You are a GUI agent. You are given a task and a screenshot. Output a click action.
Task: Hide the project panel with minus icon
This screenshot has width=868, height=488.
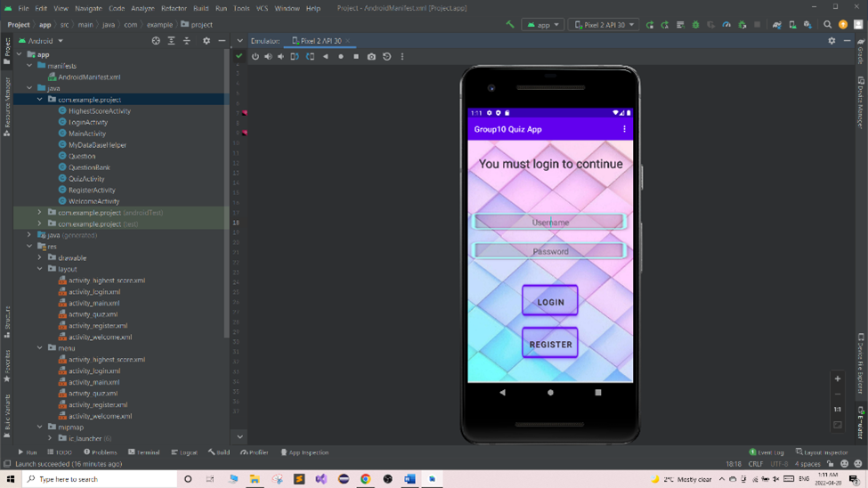(x=222, y=40)
